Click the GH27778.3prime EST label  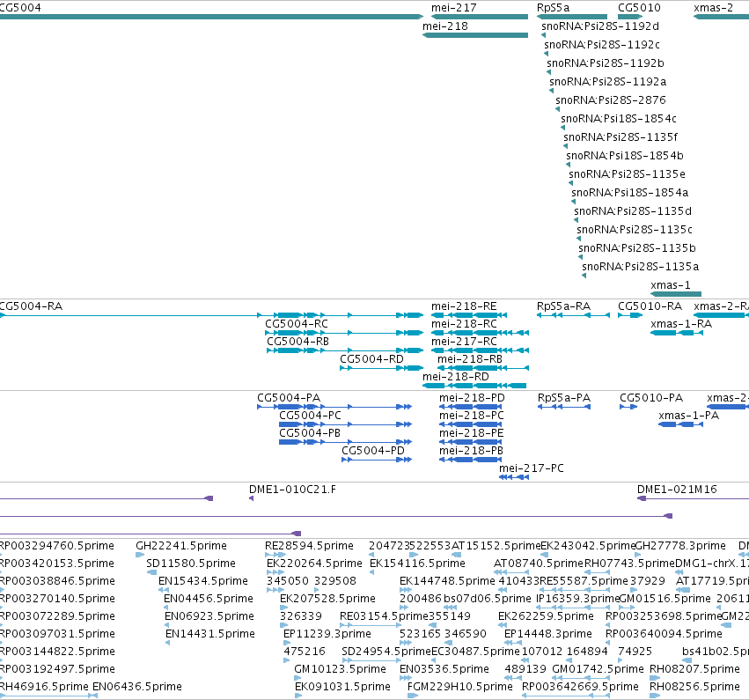coord(680,546)
